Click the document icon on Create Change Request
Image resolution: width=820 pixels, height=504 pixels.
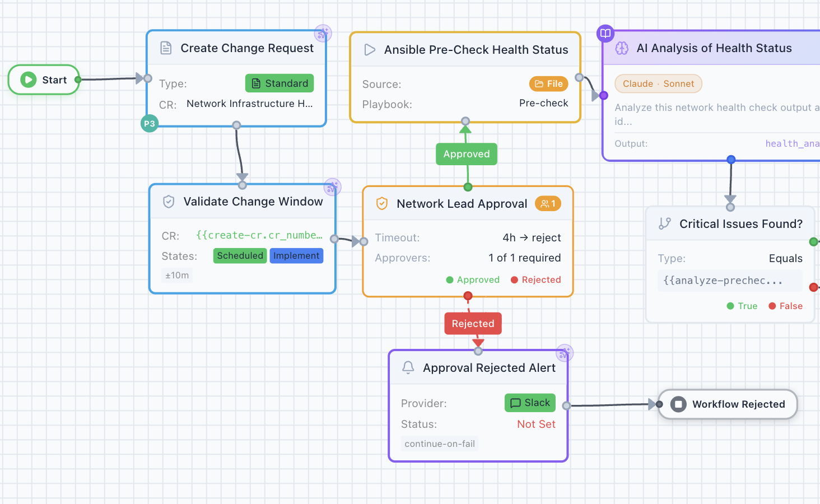(166, 48)
